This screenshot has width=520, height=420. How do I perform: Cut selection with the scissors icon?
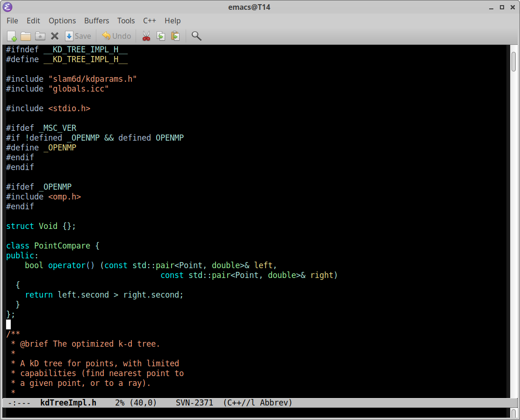146,36
